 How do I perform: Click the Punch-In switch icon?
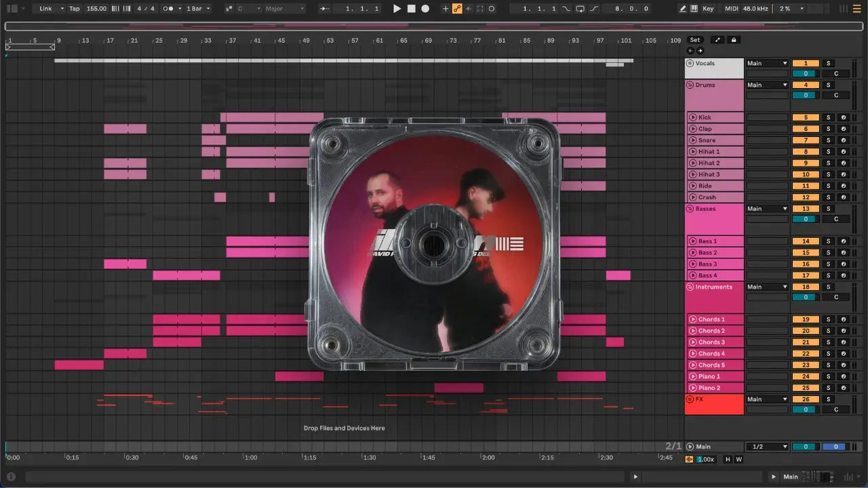click(567, 9)
